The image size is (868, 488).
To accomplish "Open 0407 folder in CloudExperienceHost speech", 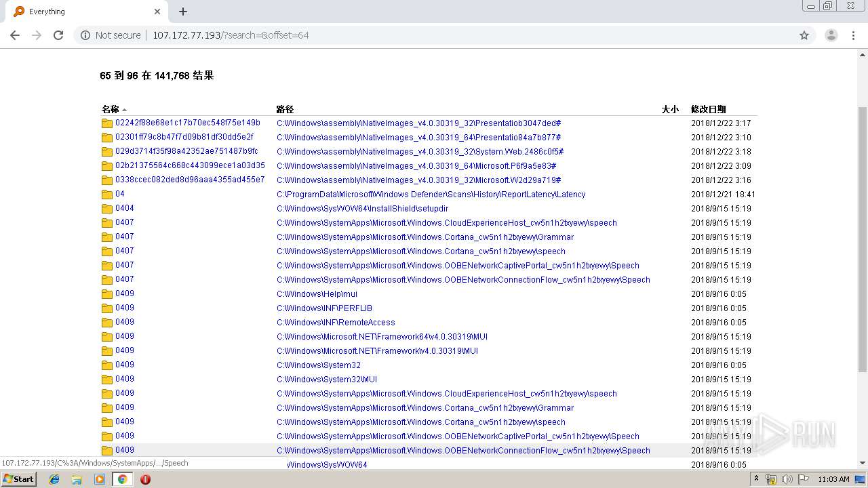I will (125, 222).
